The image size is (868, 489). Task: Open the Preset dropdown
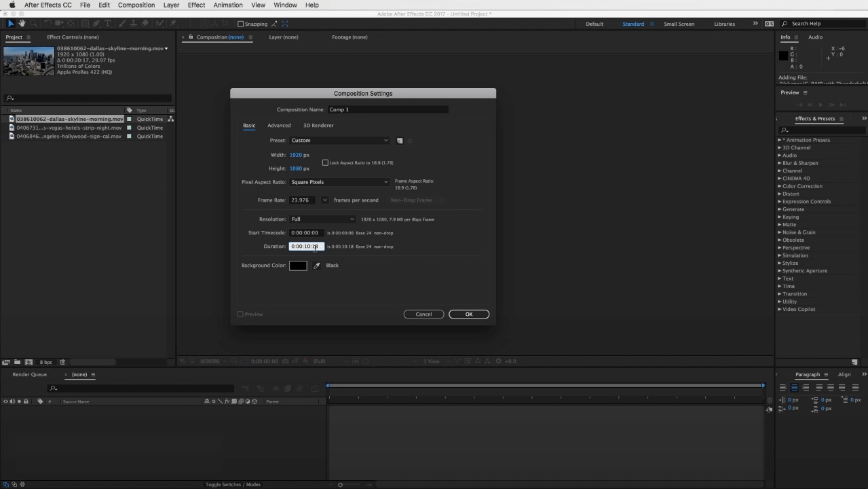tap(339, 140)
